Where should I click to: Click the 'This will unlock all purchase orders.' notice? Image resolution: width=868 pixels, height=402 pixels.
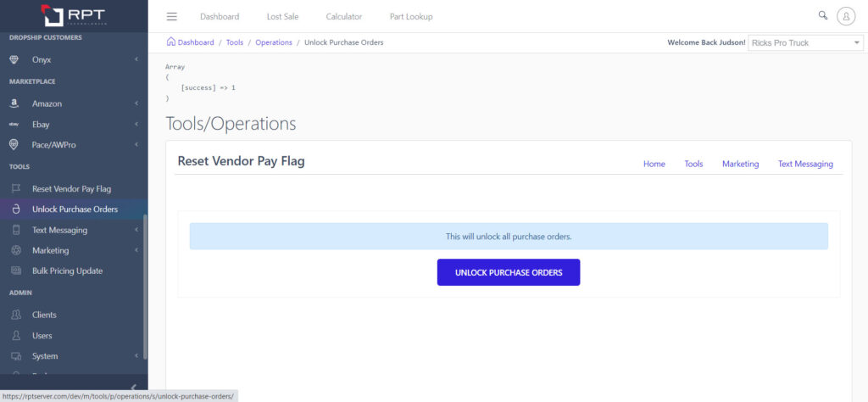click(509, 237)
